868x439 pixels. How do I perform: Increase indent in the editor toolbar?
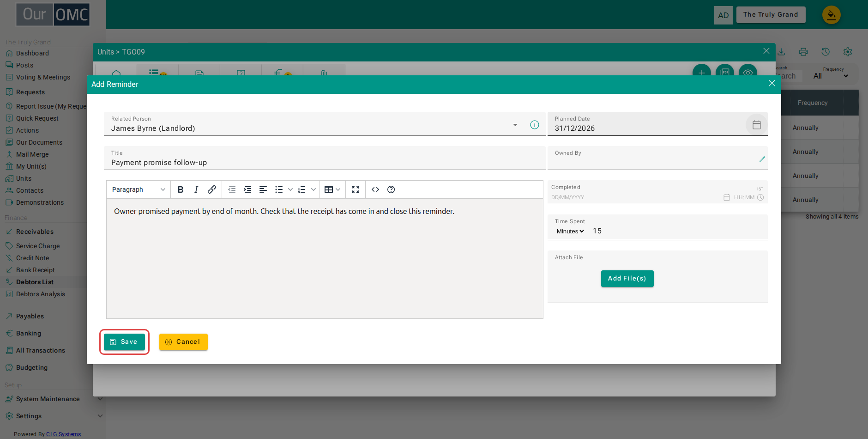pos(247,189)
